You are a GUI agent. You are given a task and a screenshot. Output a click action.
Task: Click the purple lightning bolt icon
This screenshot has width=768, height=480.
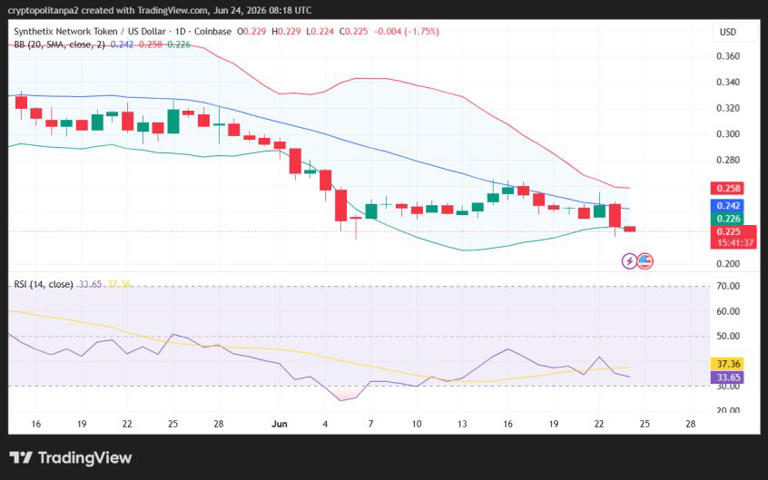[x=629, y=261]
